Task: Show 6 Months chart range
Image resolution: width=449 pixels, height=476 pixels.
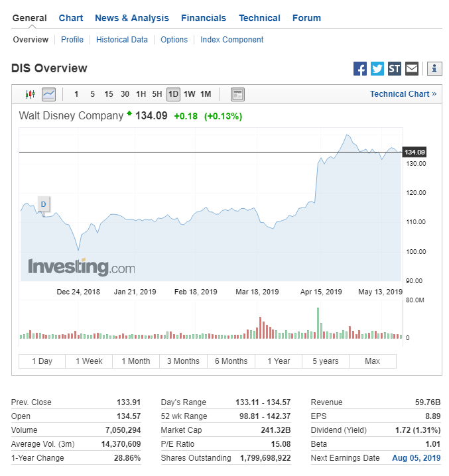Action: pos(231,361)
